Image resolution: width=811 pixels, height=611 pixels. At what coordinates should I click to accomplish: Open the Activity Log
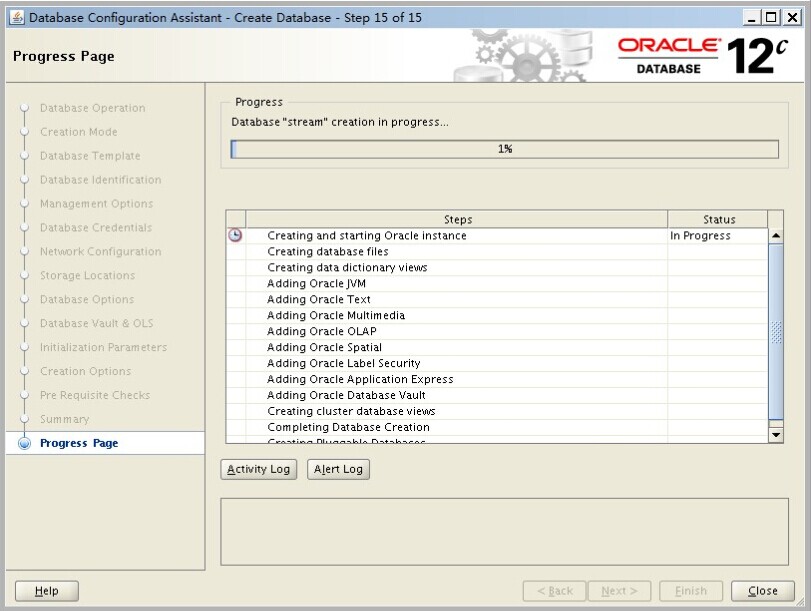click(x=258, y=469)
